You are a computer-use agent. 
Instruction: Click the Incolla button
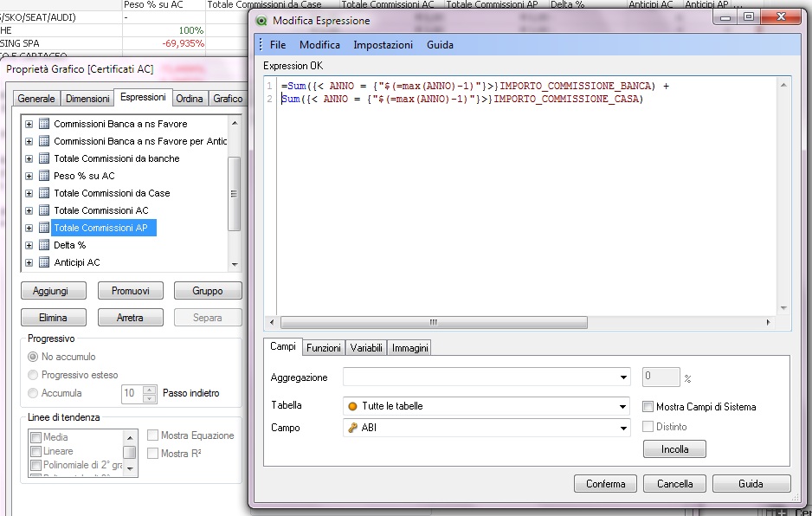(x=674, y=449)
